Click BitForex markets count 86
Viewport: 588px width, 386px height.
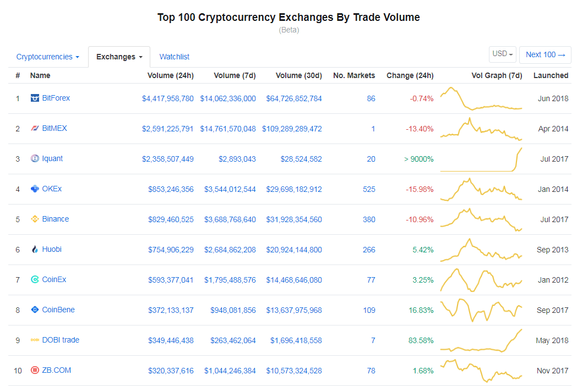click(371, 98)
